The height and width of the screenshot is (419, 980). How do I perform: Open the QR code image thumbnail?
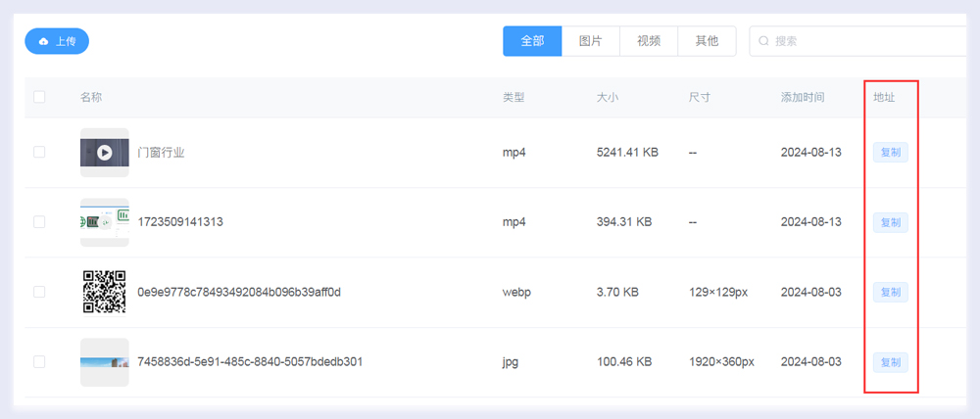tap(105, 292)
